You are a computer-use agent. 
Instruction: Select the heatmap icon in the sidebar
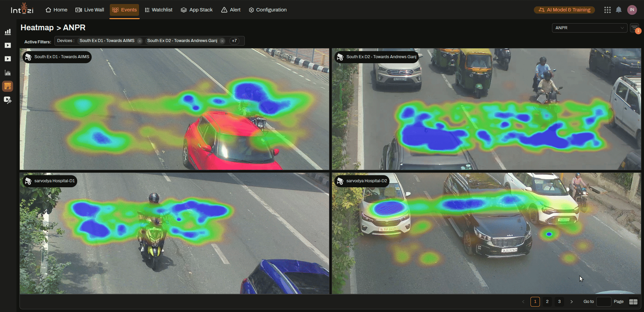(8, 86)
